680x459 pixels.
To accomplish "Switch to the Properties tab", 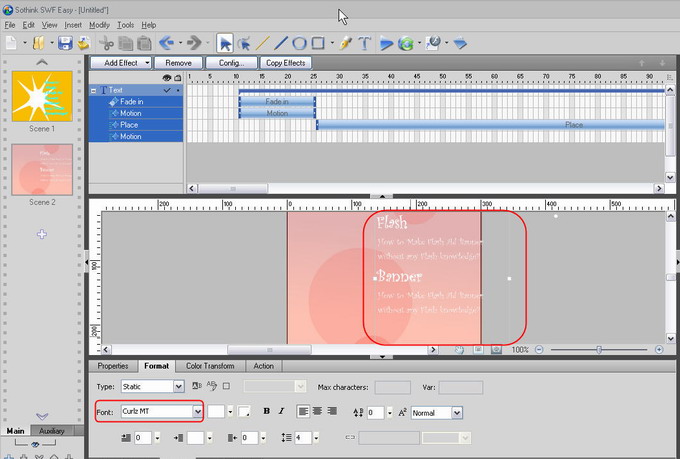I will pos(113,366).
